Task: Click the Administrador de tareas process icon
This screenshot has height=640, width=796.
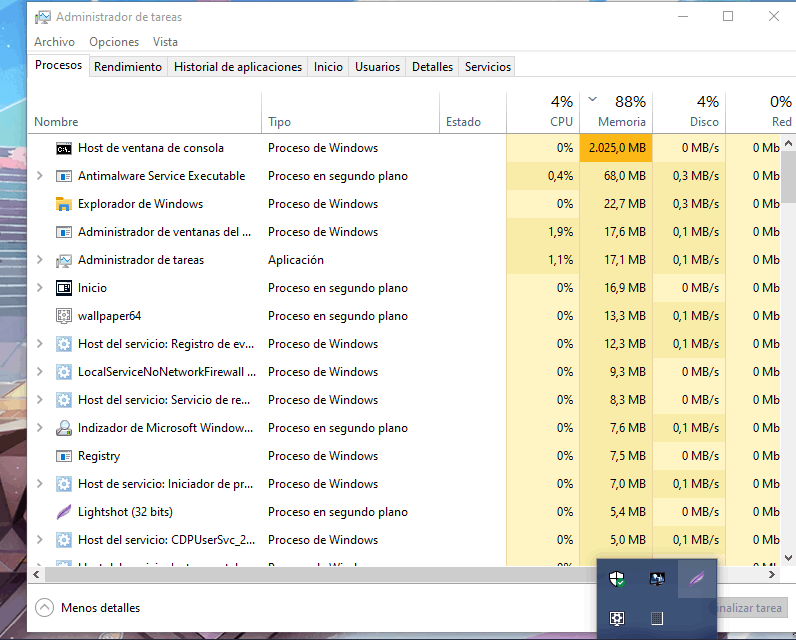Action: click(63, 260)
